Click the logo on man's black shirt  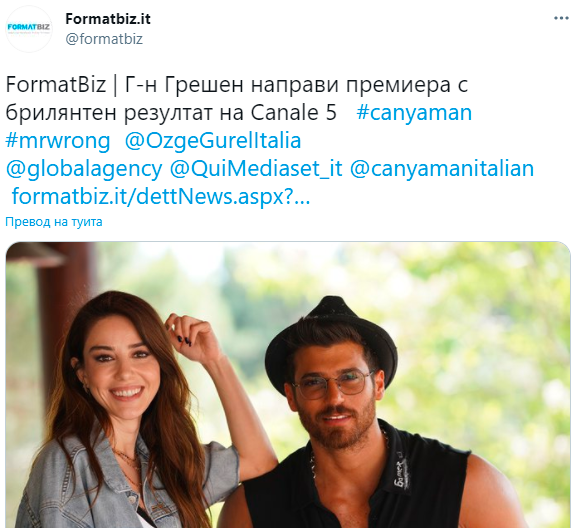click(401, 476)
